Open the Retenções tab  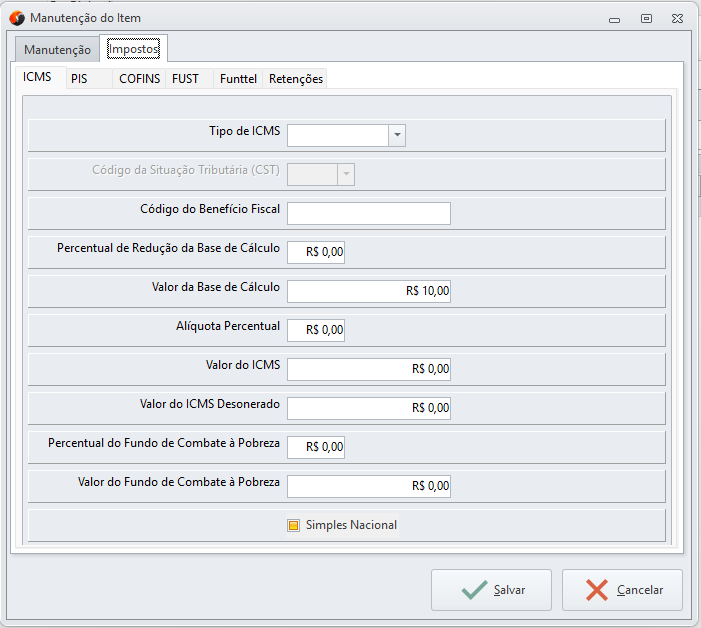pyautogui.click(x=296, y=78)
